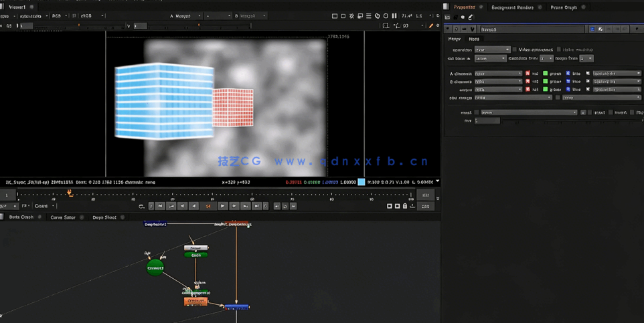This screenshot has width=644, height=323.
Task: Switch to the Node tab in properties
Action: (x=474, y=39)
